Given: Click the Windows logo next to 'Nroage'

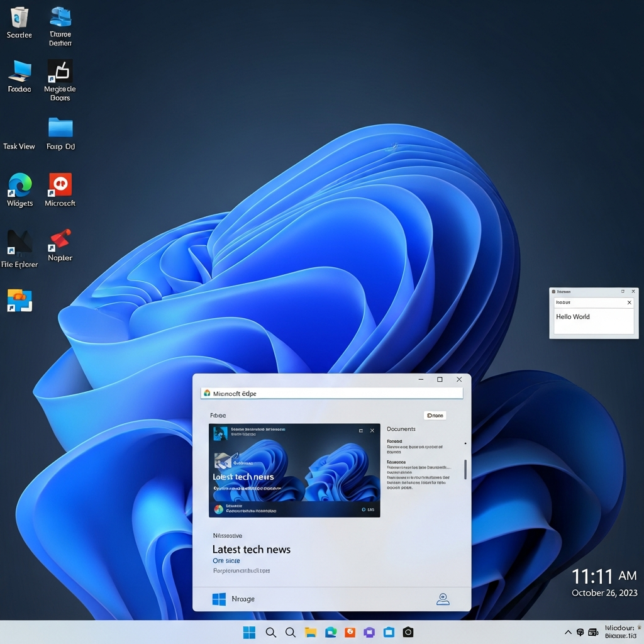Looking at the screenshot, I should [x=218, y=599].
